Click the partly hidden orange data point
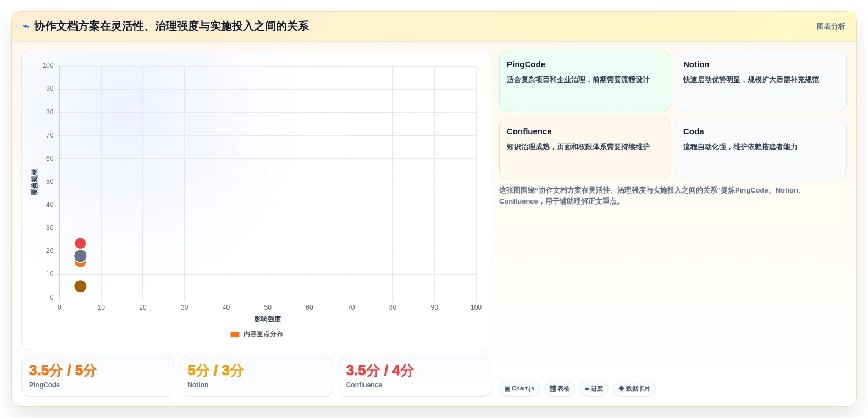 tap(80, 264)
